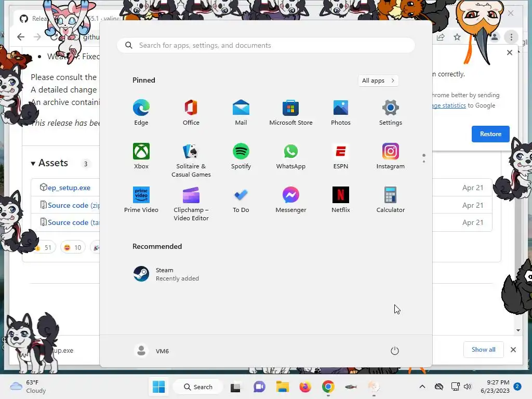Open Prime Video
This screenshot has height=399, width=532.
pos(141,200)
